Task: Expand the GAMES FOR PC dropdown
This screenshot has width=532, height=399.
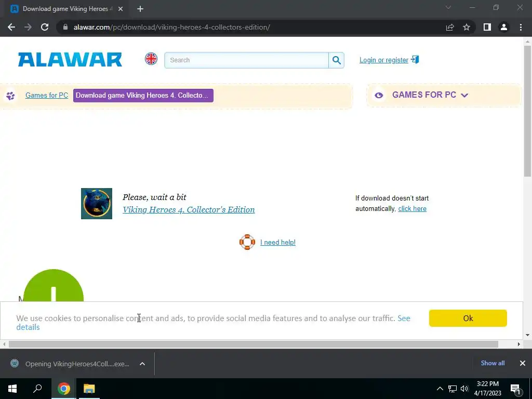Action: (x=430, y=95)
